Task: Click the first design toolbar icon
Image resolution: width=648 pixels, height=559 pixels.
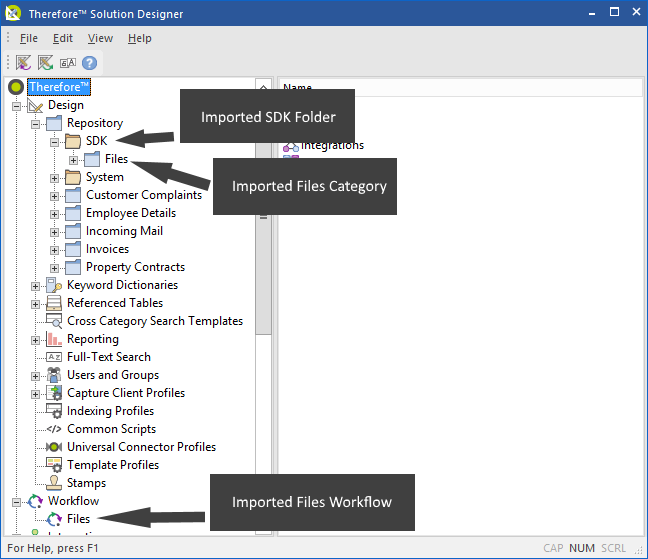Action: pos(24,62)
